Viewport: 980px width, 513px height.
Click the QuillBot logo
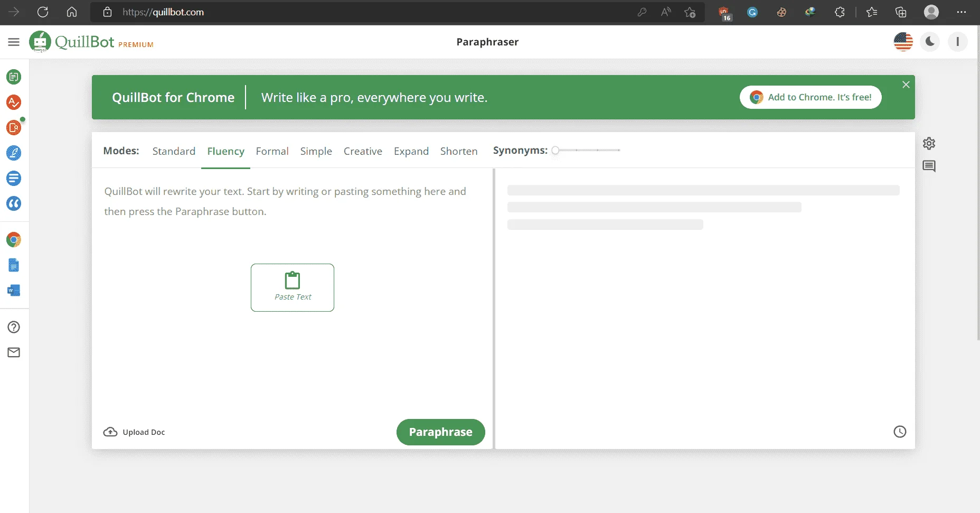click(91, 42)
